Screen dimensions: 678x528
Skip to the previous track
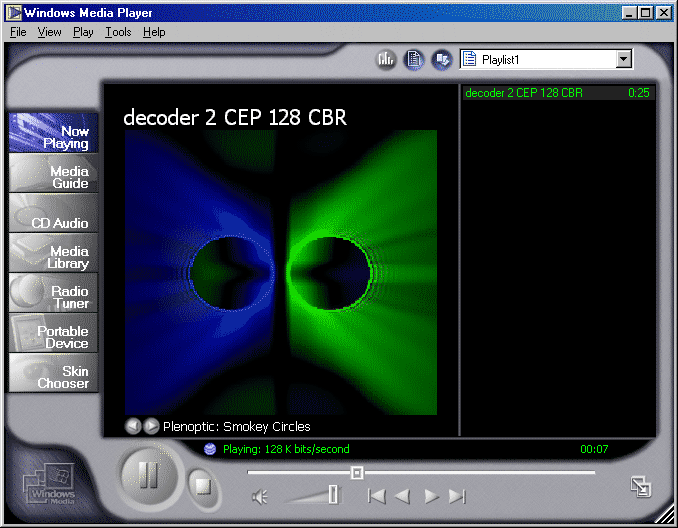coord(376,496)
